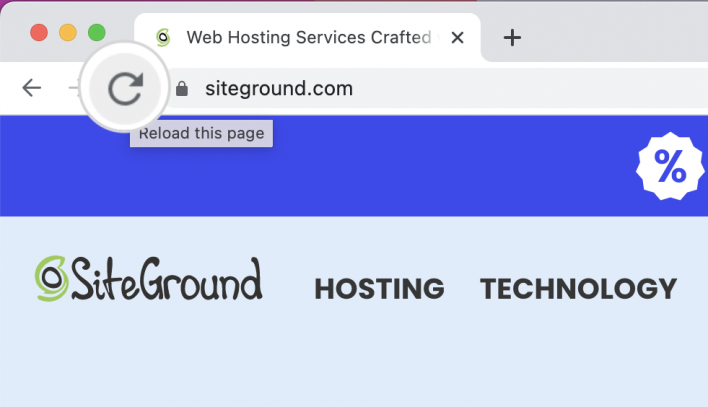Go back with the back arrow
Image resolution: width=708 pixels, height=407 pixels.
32,88
